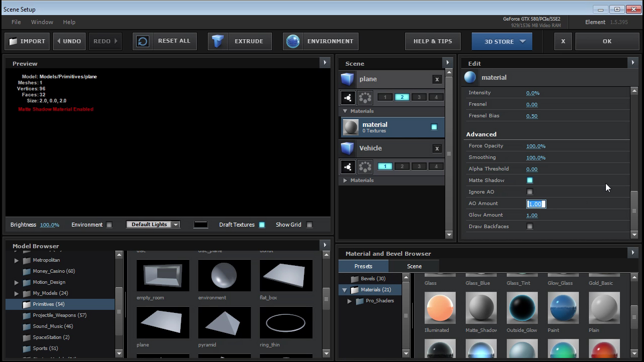Click the Reset All circular arrow icon
Viewport: 644px width, 362px height.
tap(143, 41)
